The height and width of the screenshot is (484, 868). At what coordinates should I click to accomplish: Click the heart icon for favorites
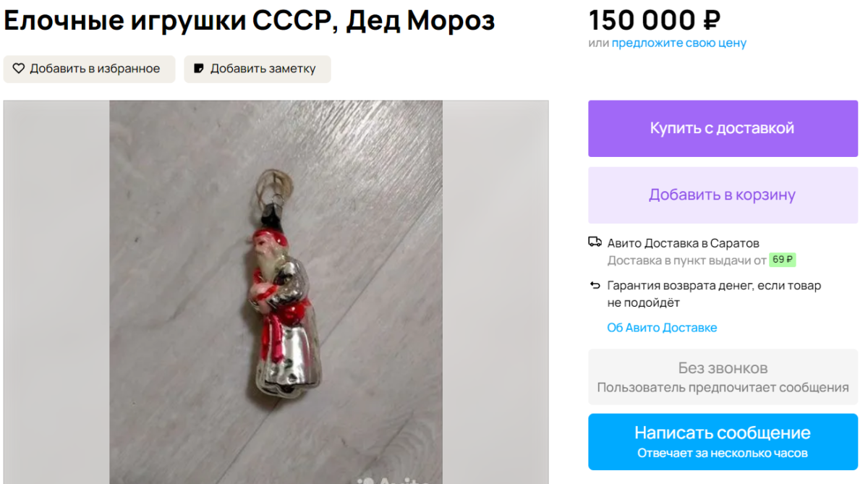19,69
